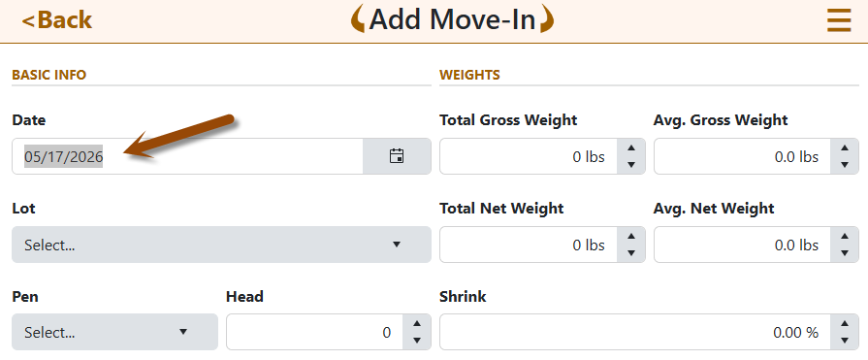This screenshot has width=868, height=360.
Task: Decrease Head count with down arrow
Action: click(417, 341)
